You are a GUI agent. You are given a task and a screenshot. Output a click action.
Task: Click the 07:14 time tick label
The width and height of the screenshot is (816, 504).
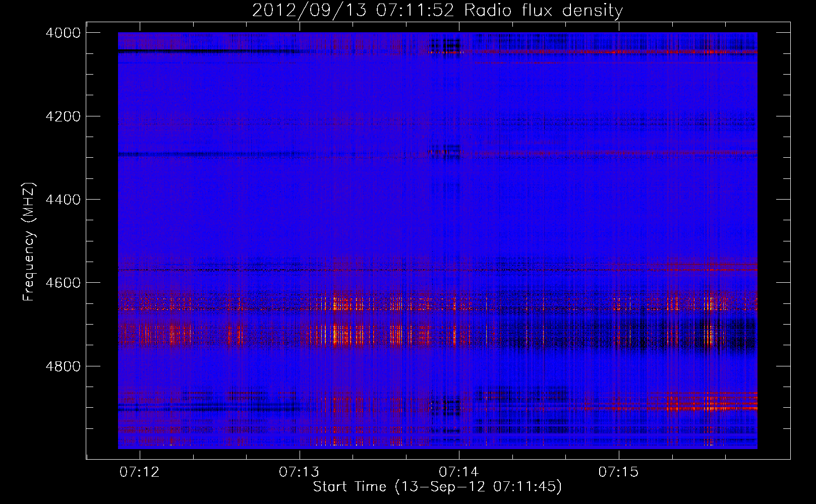[459, 472]
